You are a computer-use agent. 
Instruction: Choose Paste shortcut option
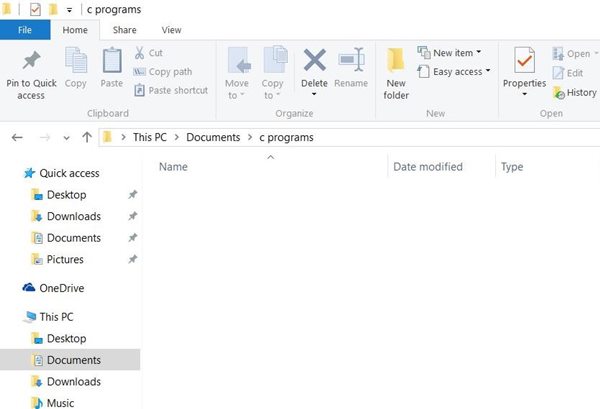(x=171, y=90)
